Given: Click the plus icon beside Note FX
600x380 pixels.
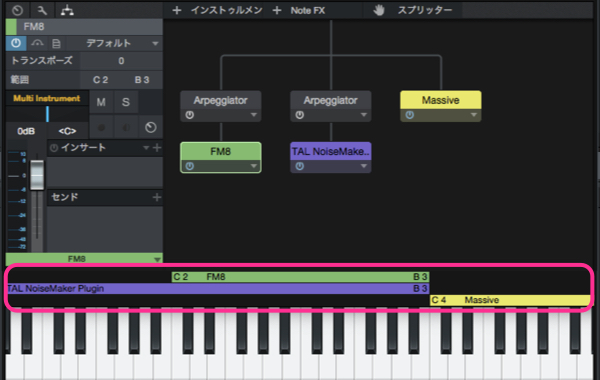Looking at the screenshot, I should tap(277, 10).
